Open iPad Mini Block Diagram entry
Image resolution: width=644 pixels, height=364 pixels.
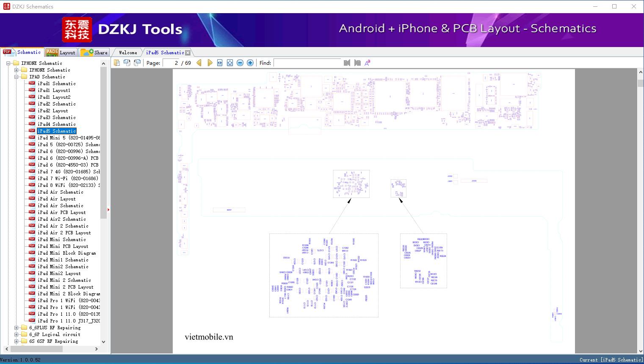66,253
